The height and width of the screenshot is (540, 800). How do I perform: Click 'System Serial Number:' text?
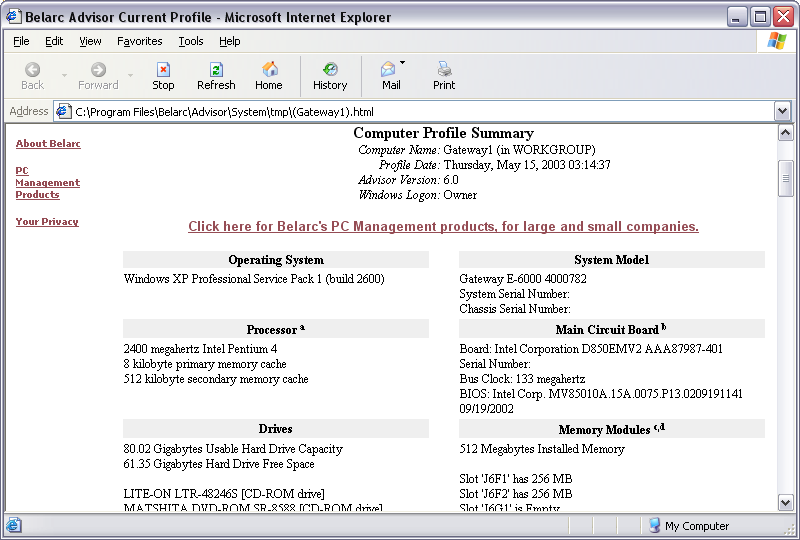[514, 293]
